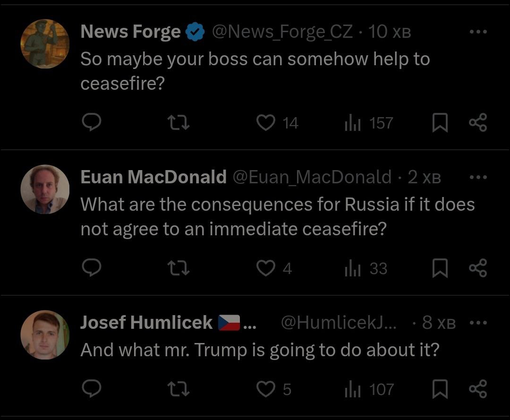Repost the News Forge tweet
The image size is (510, 420).
coord(179,123)
